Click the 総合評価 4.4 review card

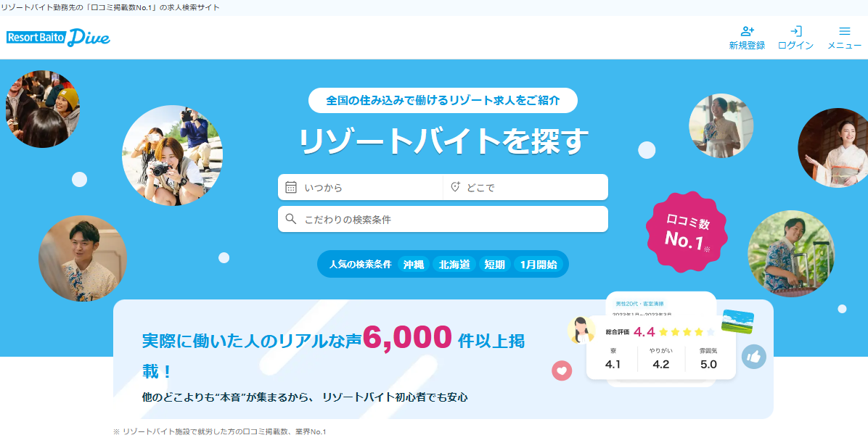click(661, 347)
